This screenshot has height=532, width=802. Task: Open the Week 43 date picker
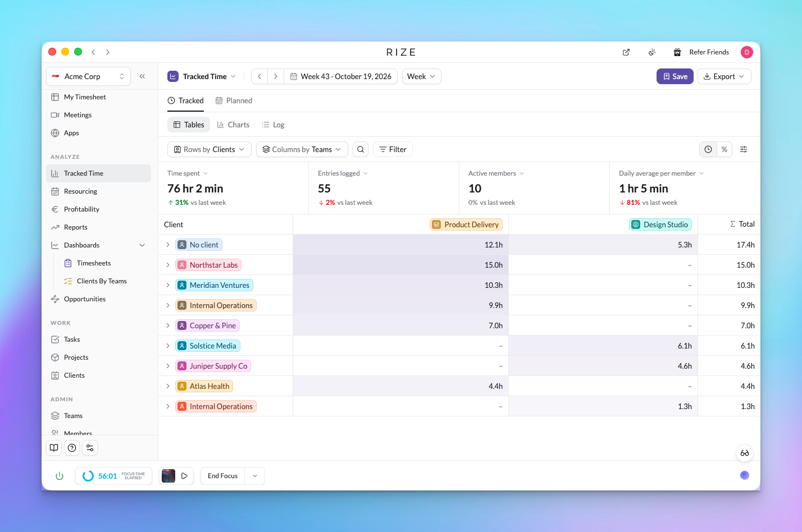(x=341, y=76)
